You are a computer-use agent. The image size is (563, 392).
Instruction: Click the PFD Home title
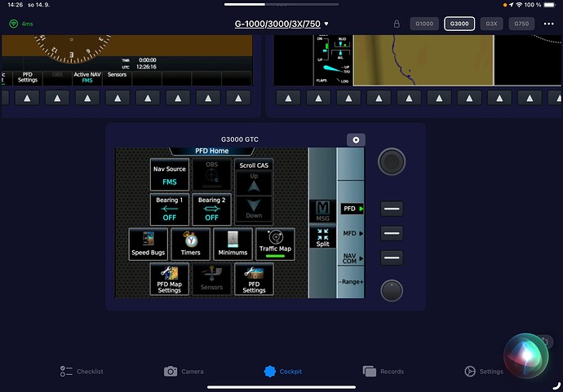pos(212,151)
